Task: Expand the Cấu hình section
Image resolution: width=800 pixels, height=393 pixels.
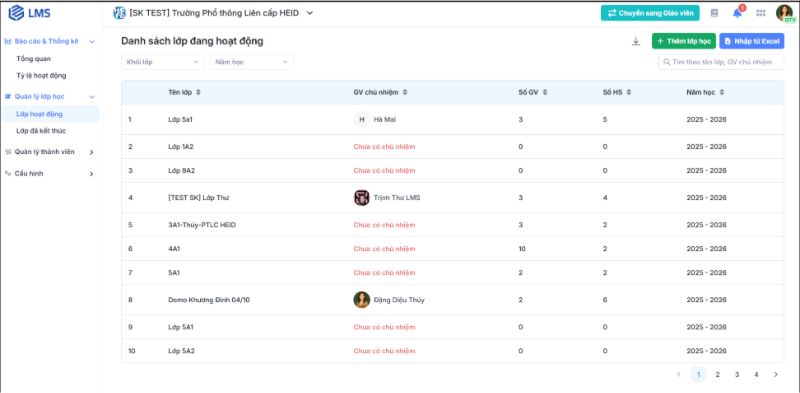Action: point(92,174)
